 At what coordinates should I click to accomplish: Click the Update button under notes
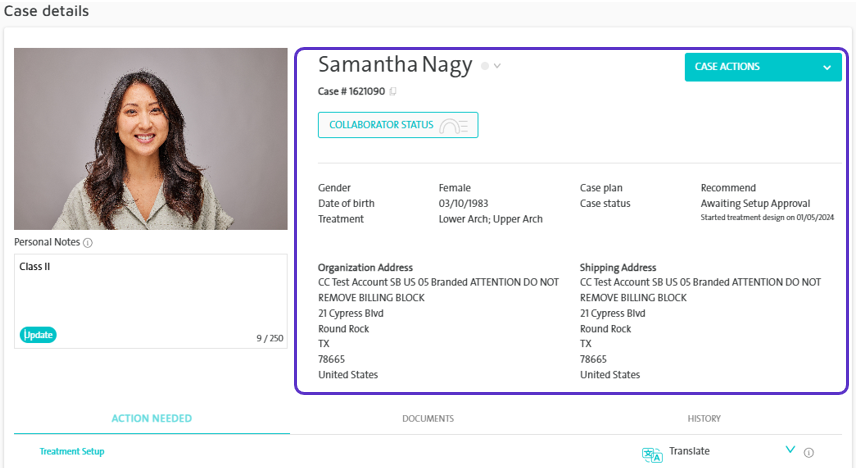point(38,335)
